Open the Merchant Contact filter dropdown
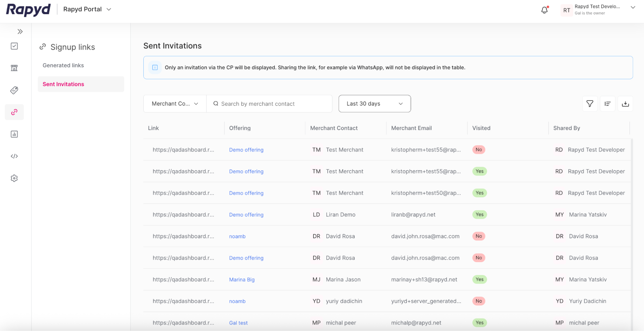 click(174, 103)
